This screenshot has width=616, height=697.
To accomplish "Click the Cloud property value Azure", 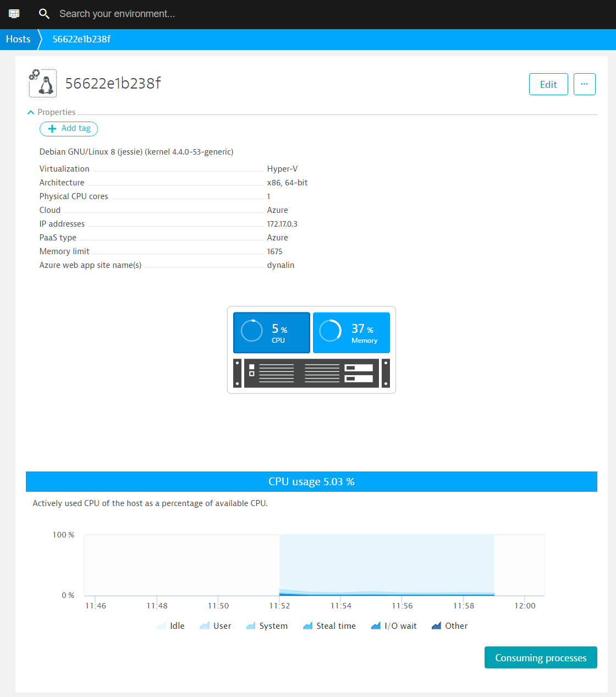I will tap(277, 210).
